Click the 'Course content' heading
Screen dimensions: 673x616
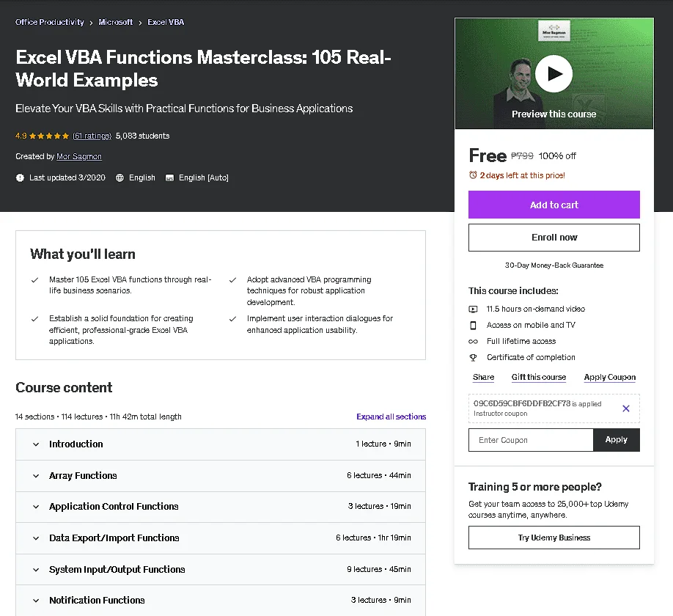tap(64, 388)
